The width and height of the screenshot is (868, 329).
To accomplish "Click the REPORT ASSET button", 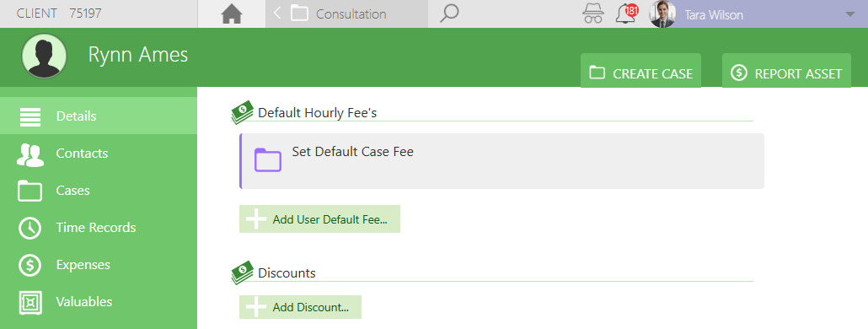I will click(786, 71).
